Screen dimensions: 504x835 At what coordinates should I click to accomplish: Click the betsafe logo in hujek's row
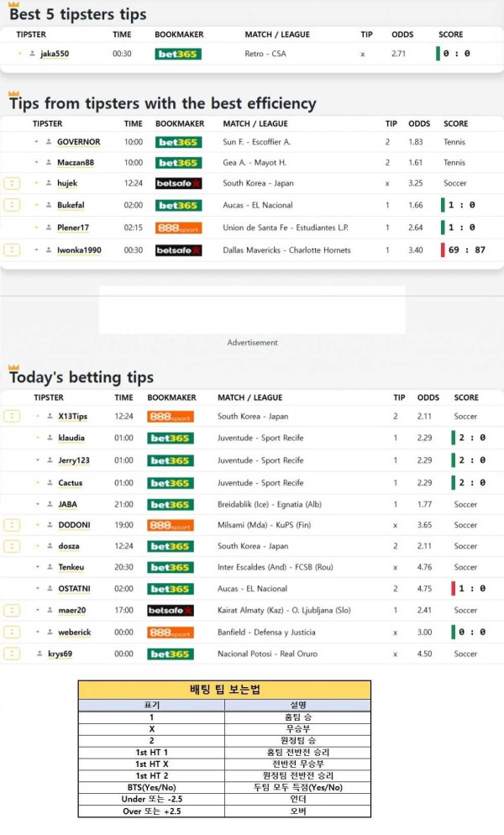pos(178,183)
